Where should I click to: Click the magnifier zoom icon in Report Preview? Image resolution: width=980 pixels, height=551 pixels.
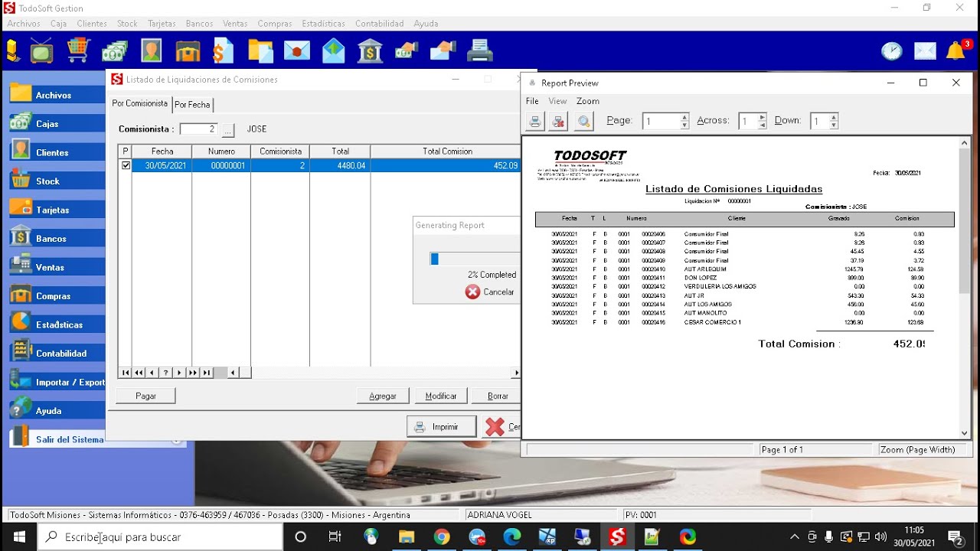[583, 121]
